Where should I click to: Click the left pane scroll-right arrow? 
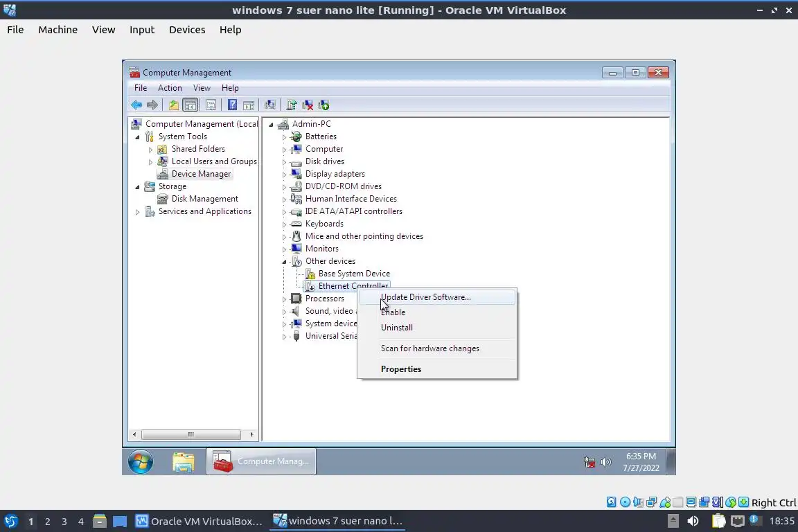(x=251, y=435)
